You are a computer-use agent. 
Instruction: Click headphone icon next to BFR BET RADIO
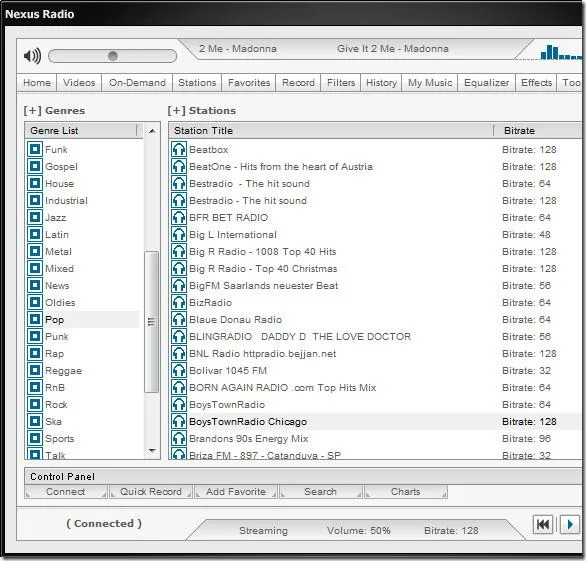[x=179, y=218]
